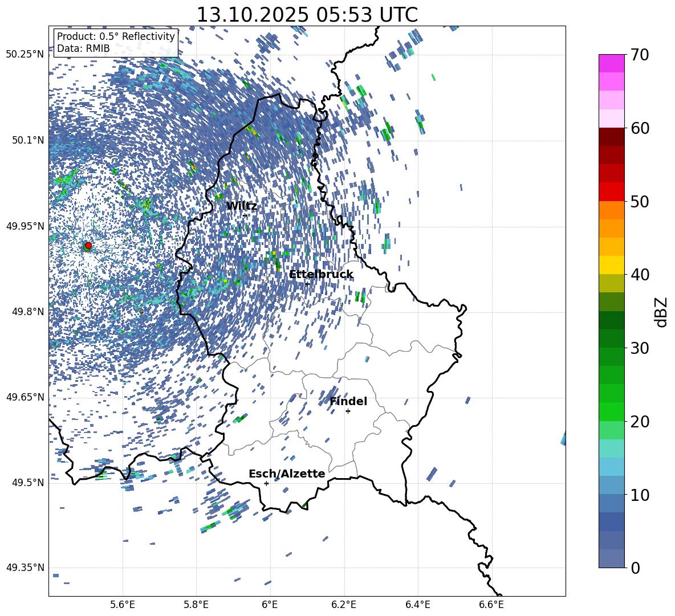Click the yellow colorbar segment above 40
This screenshot has height=616, width=675.
pos(611,265)
